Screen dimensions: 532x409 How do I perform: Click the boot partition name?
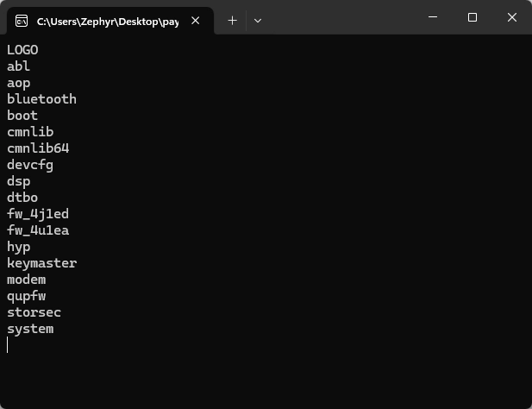[22, 116]
